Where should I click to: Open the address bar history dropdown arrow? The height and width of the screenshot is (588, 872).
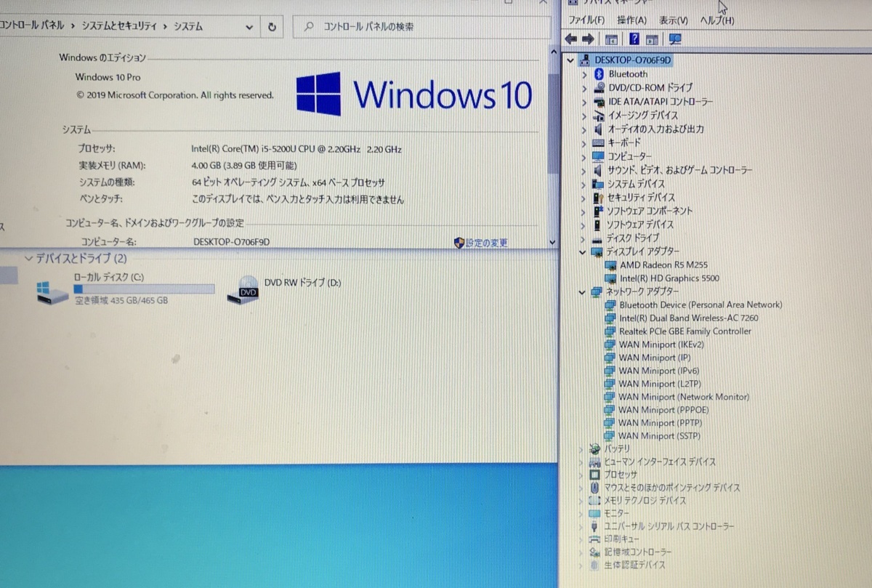point(249,28)
